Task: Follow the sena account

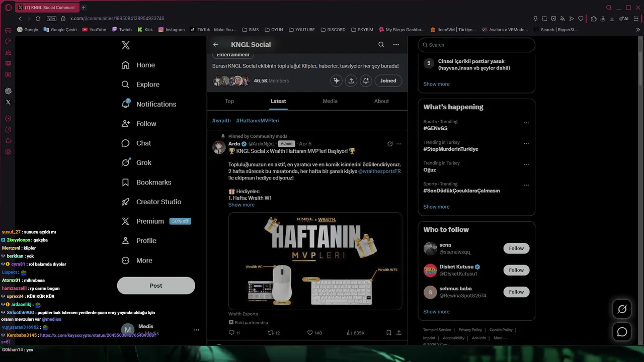Action: point(516,248)
